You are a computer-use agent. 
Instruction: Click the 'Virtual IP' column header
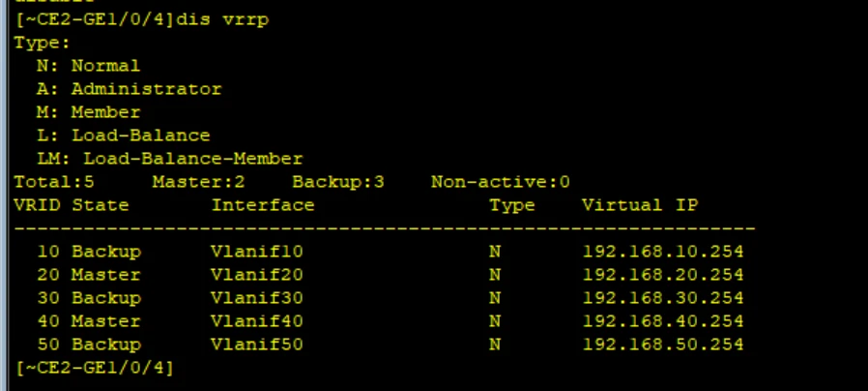pyautogui.click(x=640, y=205)
